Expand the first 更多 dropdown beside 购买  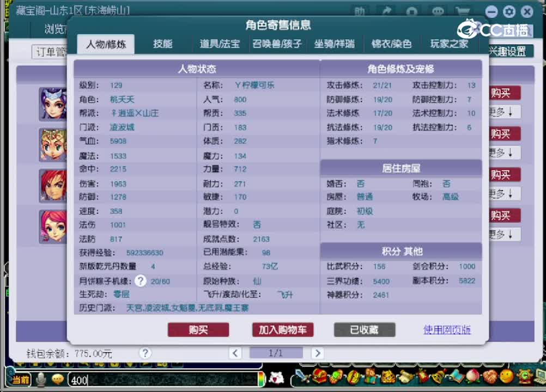pyautogui.click(x=504, y=112)
